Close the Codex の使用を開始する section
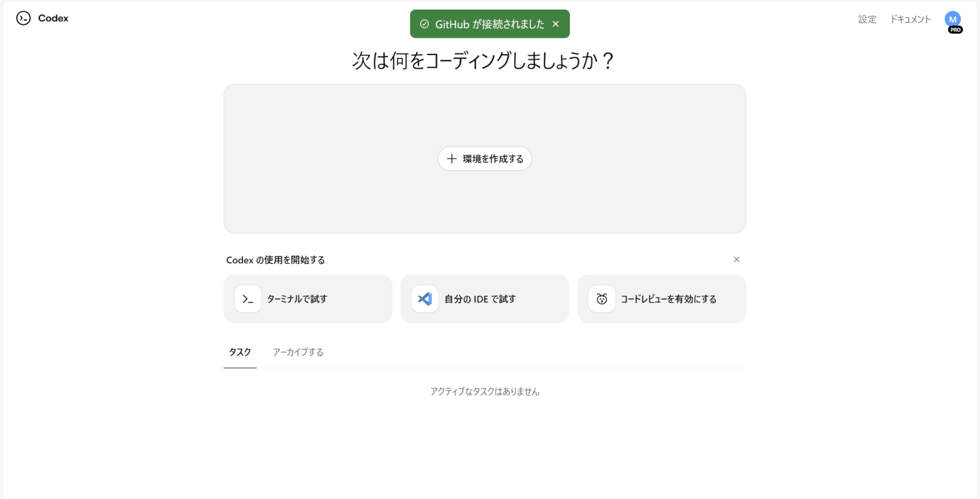 (736, 260)
